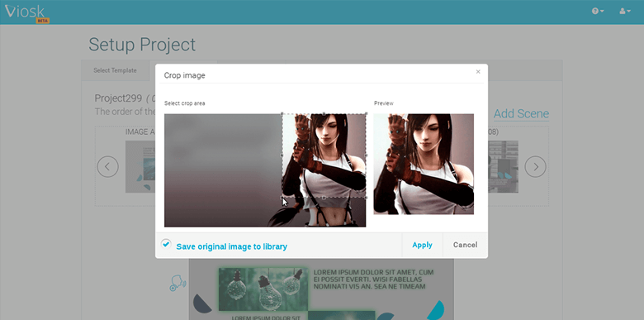
Task: Select the left scene thumbnail behind the dialog
Action: pos(140,166)
